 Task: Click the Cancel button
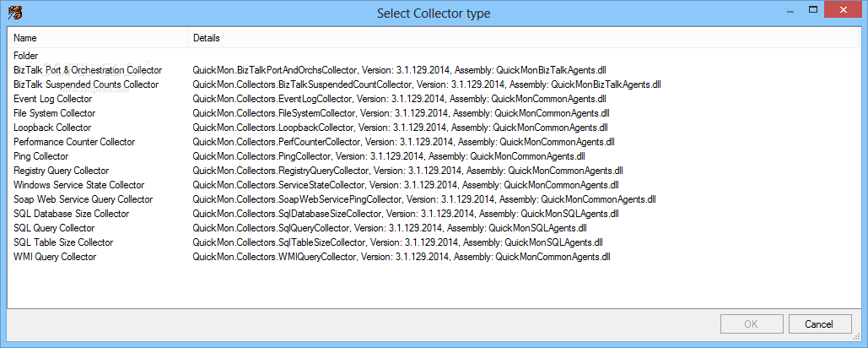819,324
